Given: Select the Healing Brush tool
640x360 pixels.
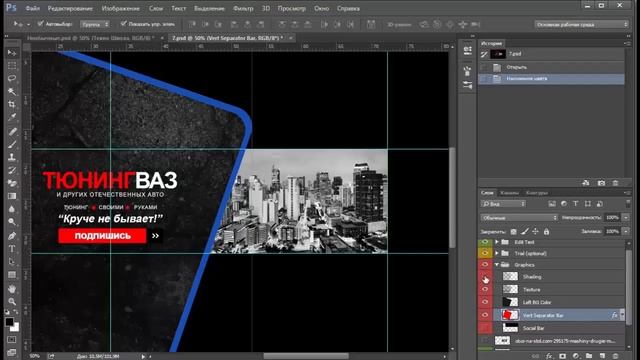Looking at the screenshot, I should tap(12, 131).
